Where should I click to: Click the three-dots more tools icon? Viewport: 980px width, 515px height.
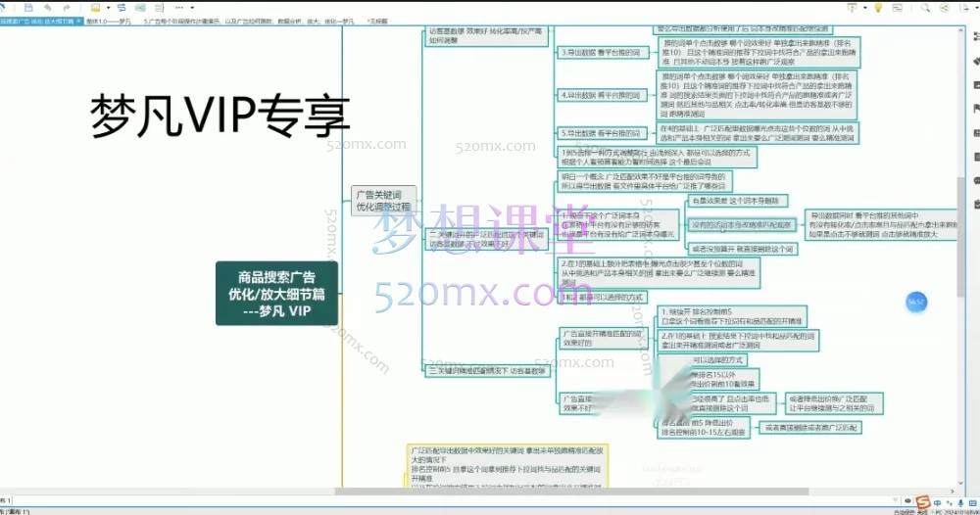(179, 8)
